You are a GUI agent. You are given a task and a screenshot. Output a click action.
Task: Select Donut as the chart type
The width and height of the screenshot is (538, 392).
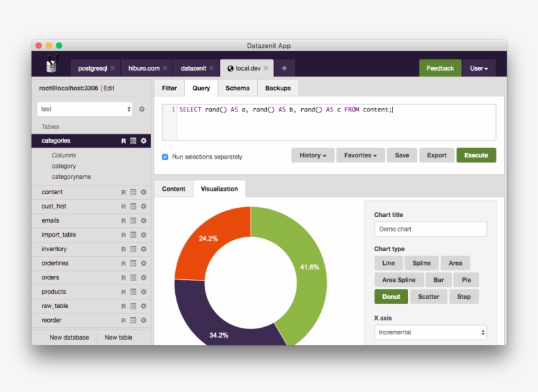[390, 296]
